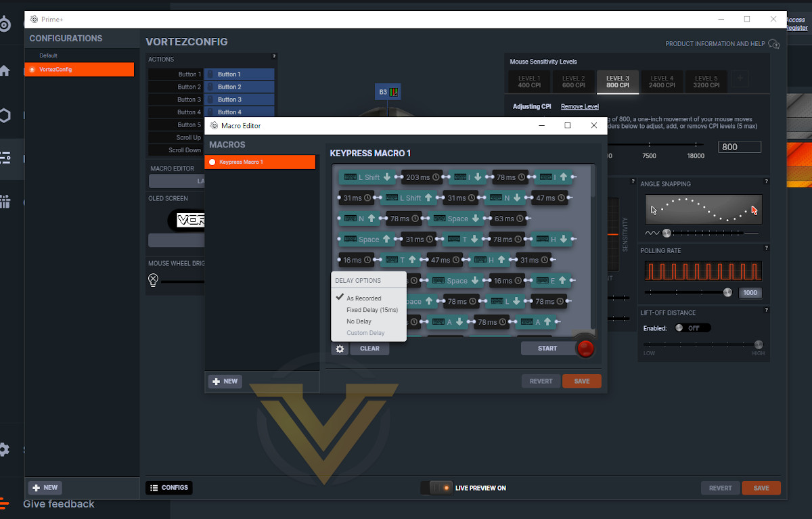Toggle the Live Preview switch
The height and width of the screenshot is (519, 812).
437,488
